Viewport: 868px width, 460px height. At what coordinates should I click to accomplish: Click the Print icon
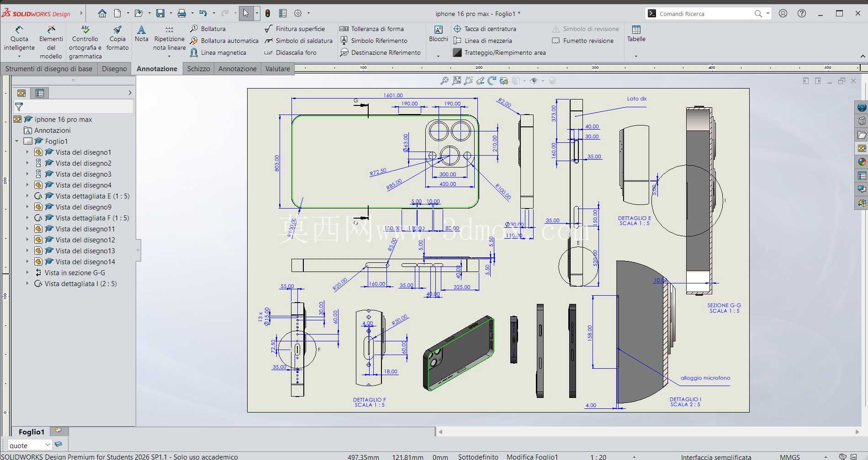(x=182, y=13)
